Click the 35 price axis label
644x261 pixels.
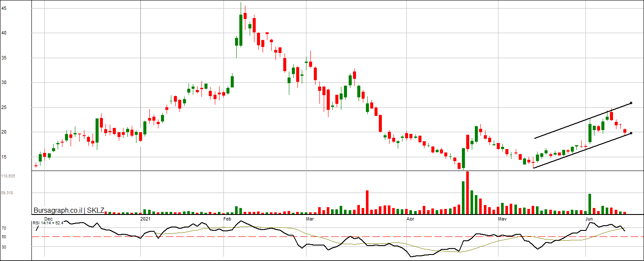point(3,58)
